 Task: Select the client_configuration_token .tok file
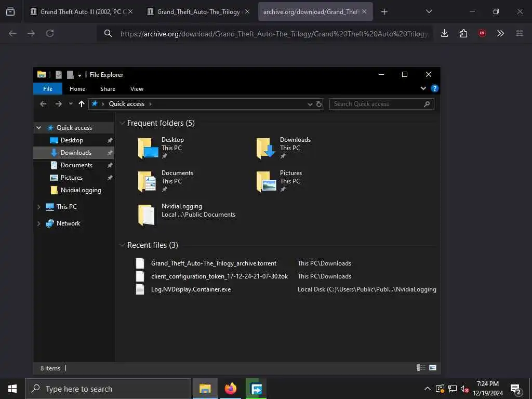point(220,276)
